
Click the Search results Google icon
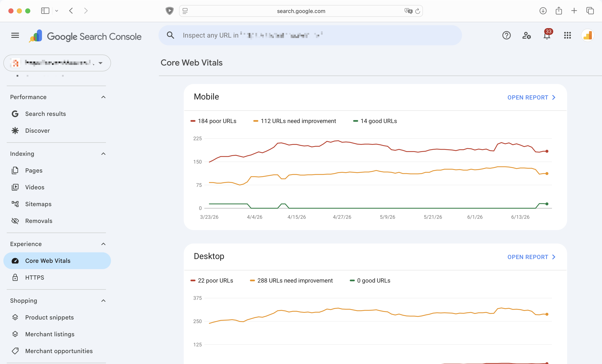(x=15, y=114)
